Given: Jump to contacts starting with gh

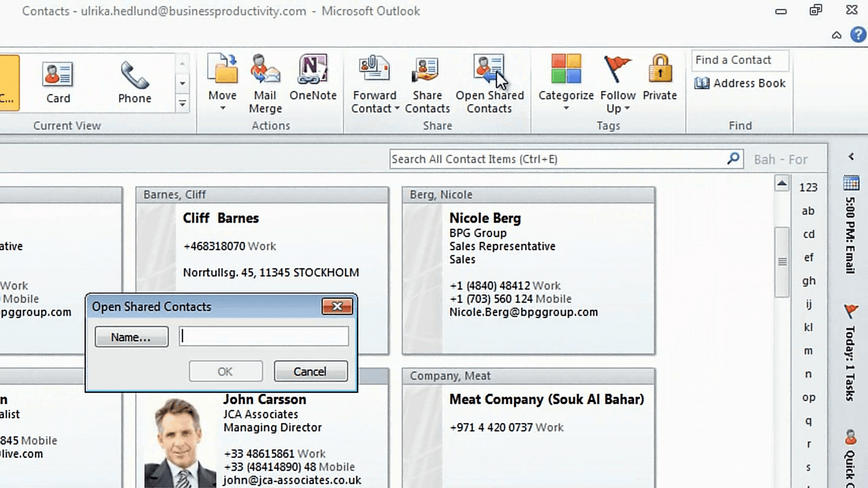Looking at the screenshot, I should click(x=809, y=281).
